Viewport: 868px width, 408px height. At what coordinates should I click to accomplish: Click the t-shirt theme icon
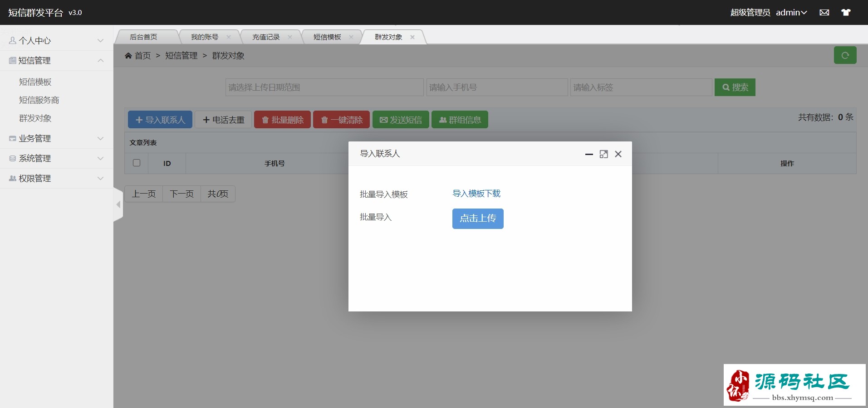click(846, 13)
